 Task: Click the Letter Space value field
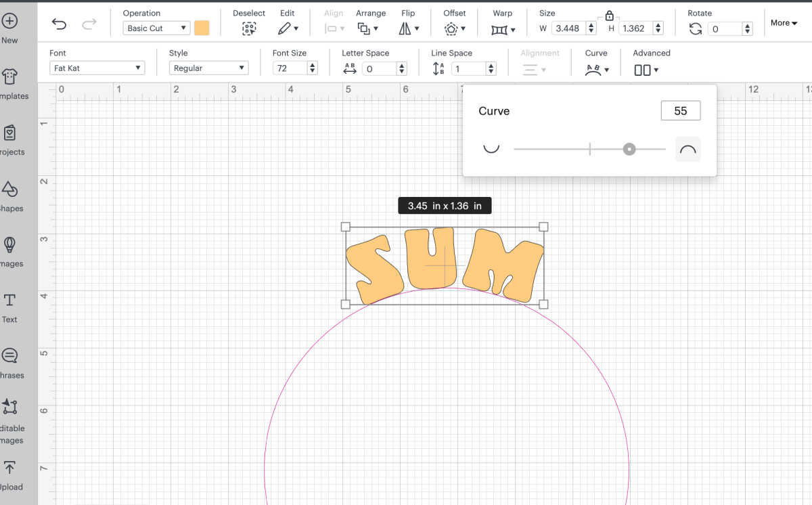pyautogui.click(x=379, y=68)
